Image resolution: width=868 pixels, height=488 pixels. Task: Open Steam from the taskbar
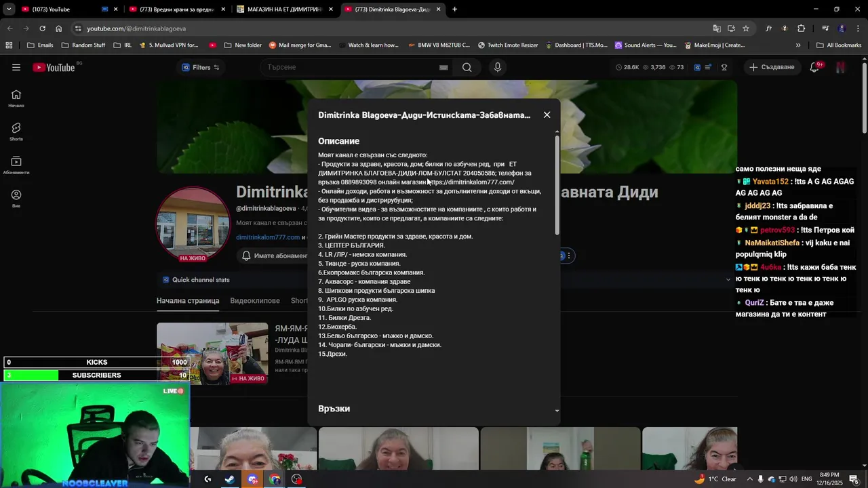230,479
